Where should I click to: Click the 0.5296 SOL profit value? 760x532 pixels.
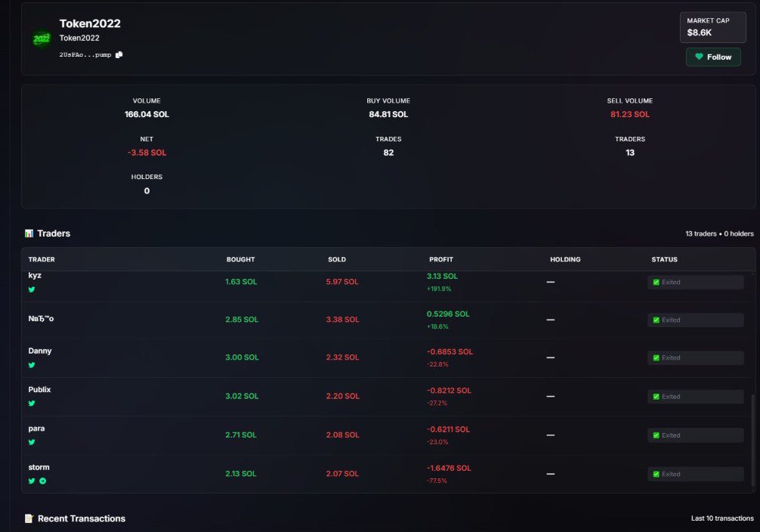pyautogui.click(x=448, y=314)
